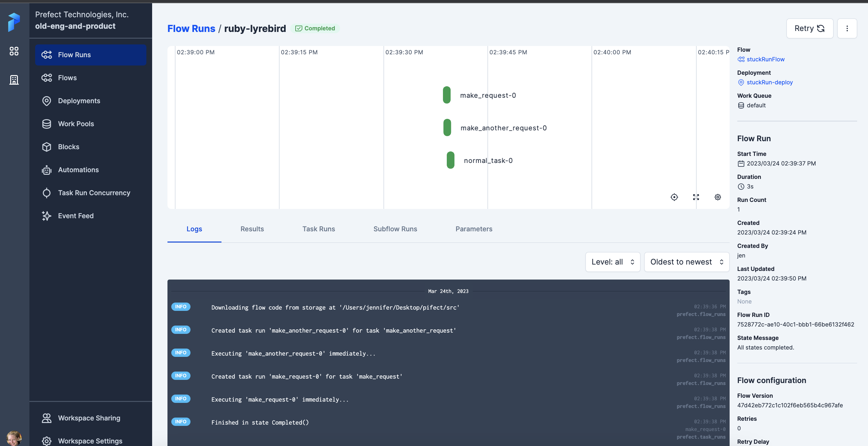This screenshot has width=868, height=446.
Task: Switch to the Task Runs tab
Action: point(318,229)
